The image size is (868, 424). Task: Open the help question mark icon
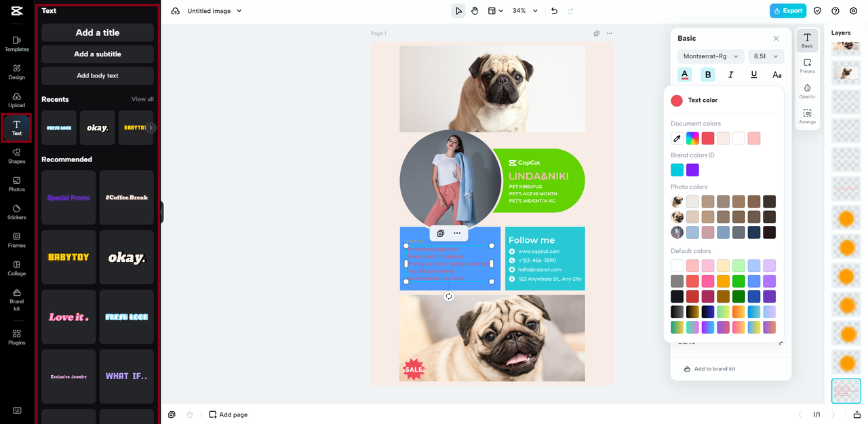coord(835,11)
